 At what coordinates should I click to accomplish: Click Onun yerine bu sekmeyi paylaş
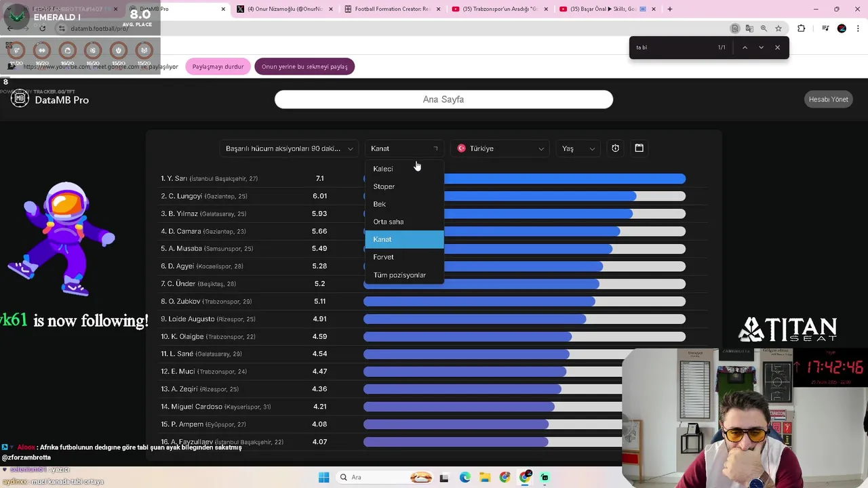[x=304, y=66]
